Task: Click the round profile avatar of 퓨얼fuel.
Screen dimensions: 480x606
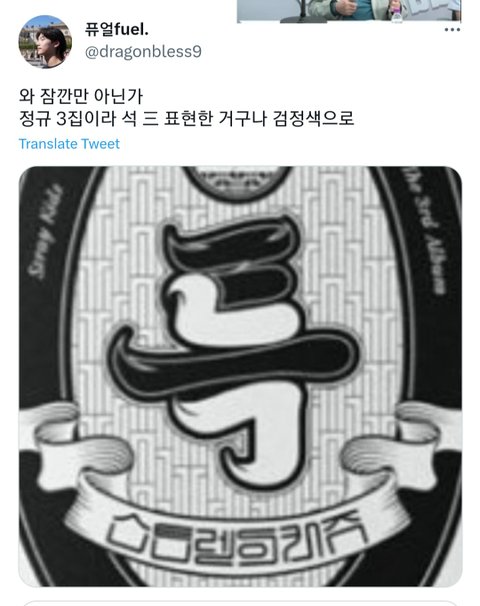Action: pyautogui.click(x=45, y=42)
